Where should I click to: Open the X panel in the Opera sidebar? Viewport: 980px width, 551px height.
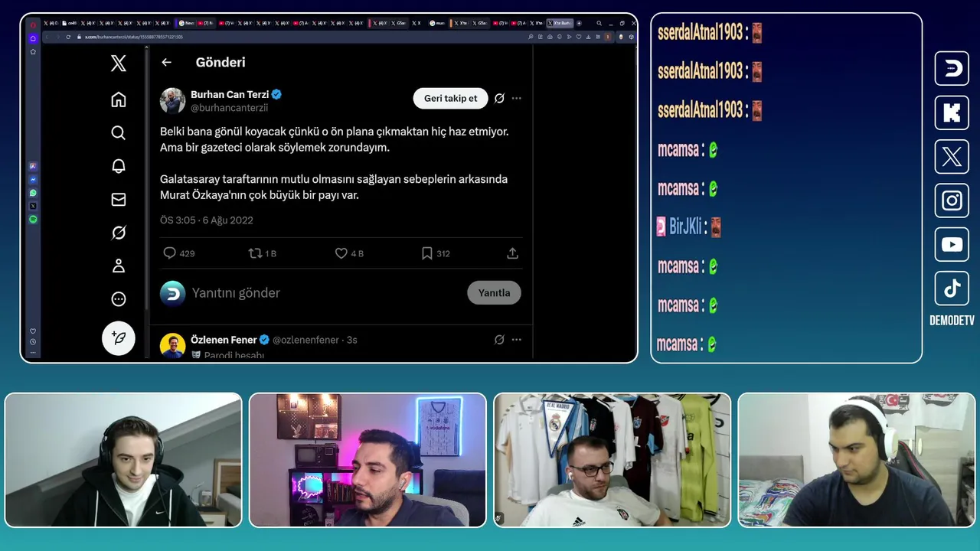(x=33, y=206)
